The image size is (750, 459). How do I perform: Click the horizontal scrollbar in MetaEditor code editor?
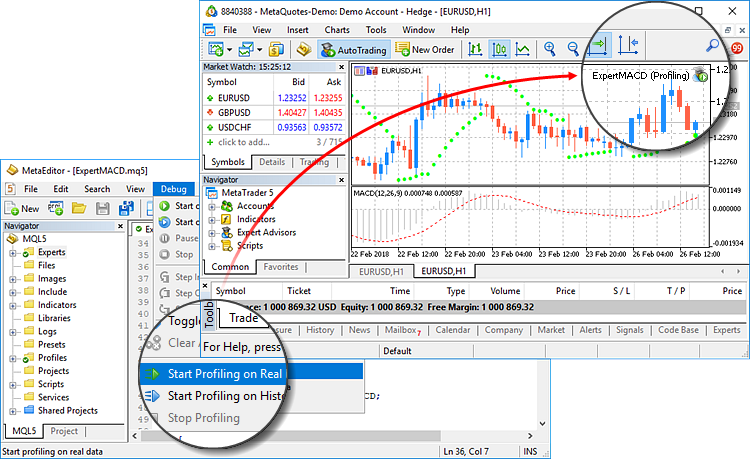[x=290, y=436]
